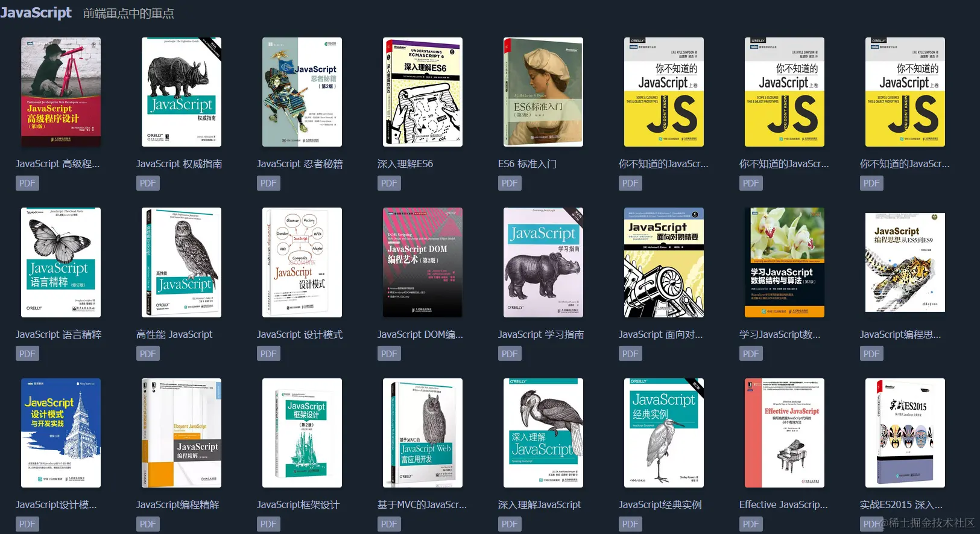This screenshot has height=534, width=980.
Task: Download PDF of JavaScript DOM编...
Action: coord(389,354)
